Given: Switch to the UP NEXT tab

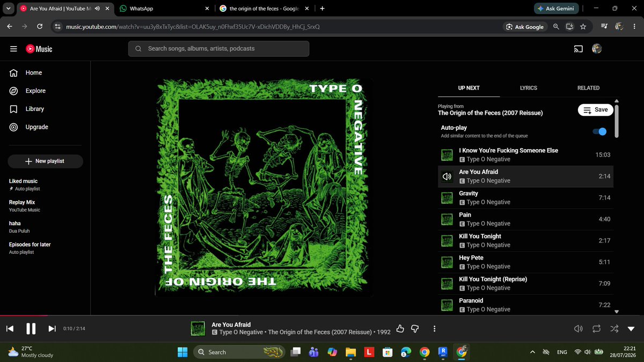Looking at the screenshot, I should [x=469, y=88].
